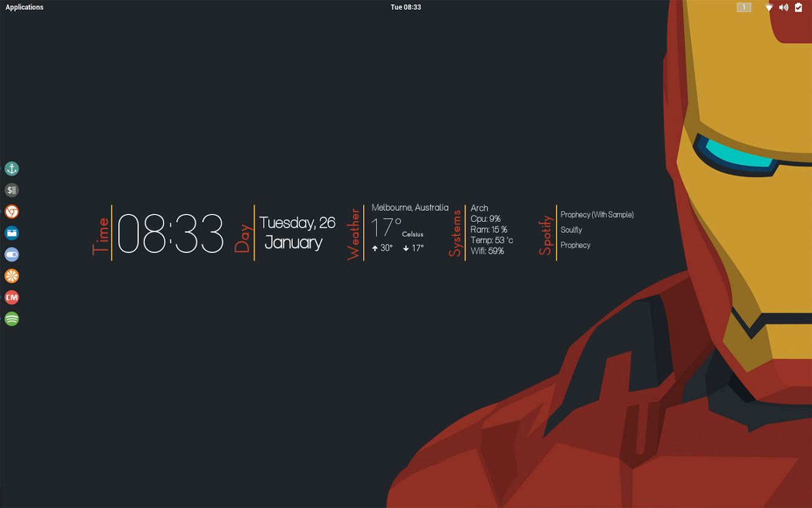Click the Arch system label
Screen dimensions: 812x508
pos(479,208)
